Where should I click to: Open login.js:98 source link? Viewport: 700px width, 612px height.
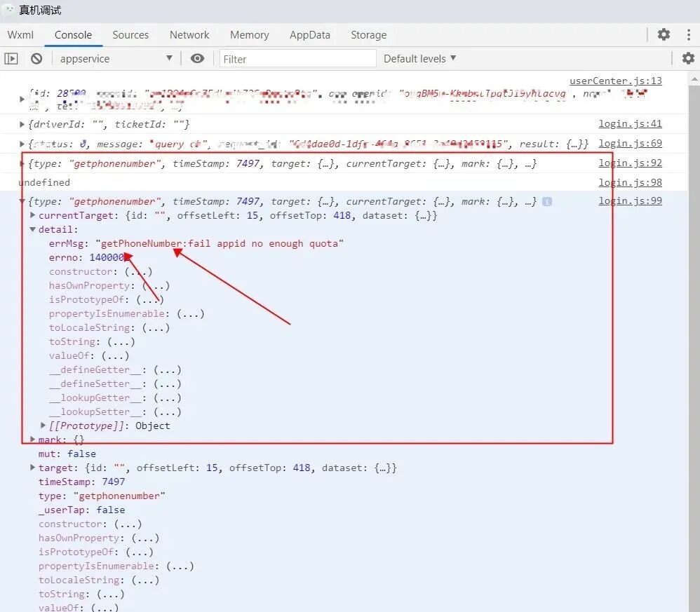point(630,182)
